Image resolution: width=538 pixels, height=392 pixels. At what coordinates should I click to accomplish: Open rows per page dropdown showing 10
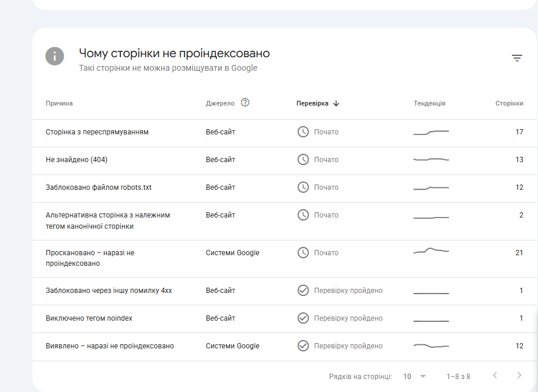tap(415, 377)
